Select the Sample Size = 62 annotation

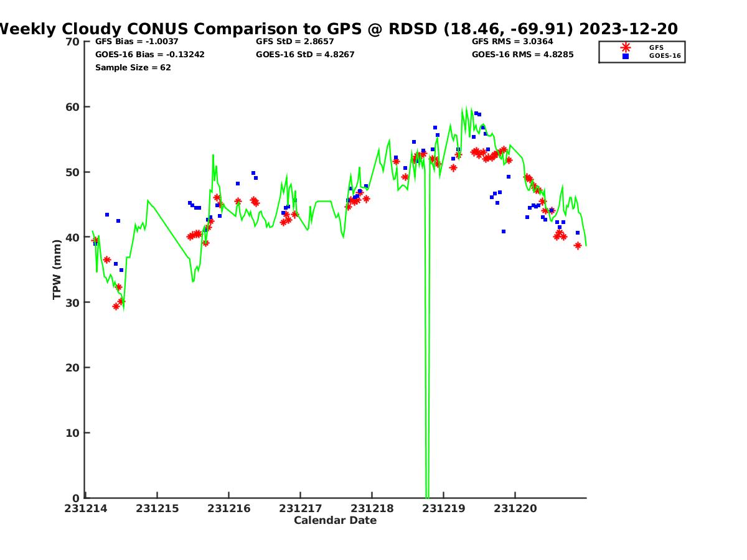pos(133,68)
